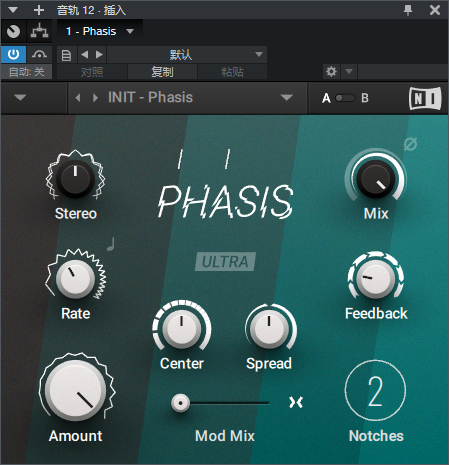
Task: Select next preset with right arrow
Action: coord(99,54)
